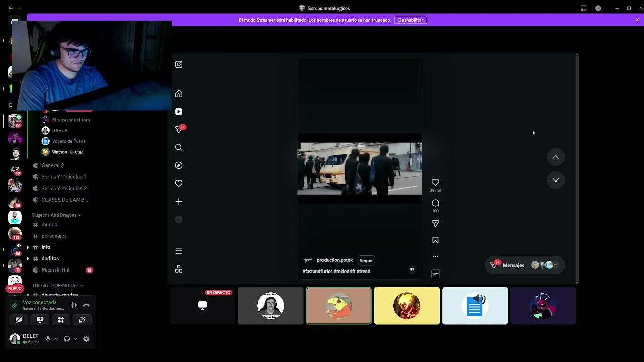Select the pink-background participant tile
The image size is (644, 362).
coord(339,306)
